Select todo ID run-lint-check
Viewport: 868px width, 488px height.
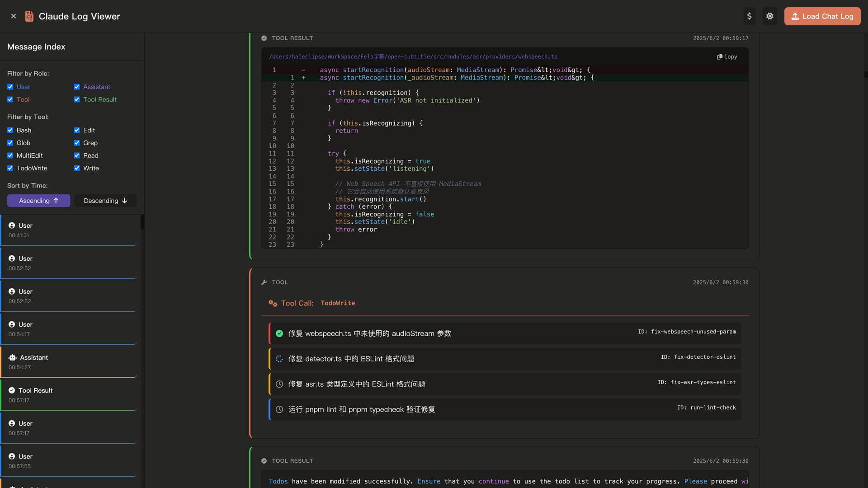pos(706,408)
